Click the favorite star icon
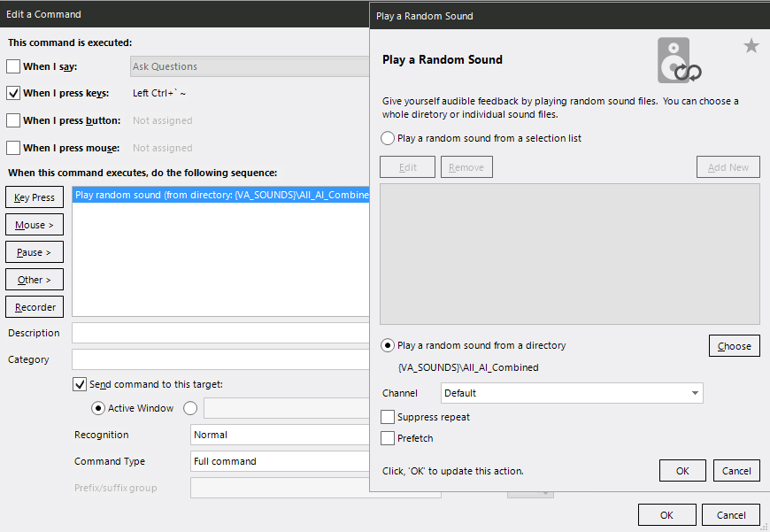The width and height of the screenshot is (770, 532). [751, 46]
